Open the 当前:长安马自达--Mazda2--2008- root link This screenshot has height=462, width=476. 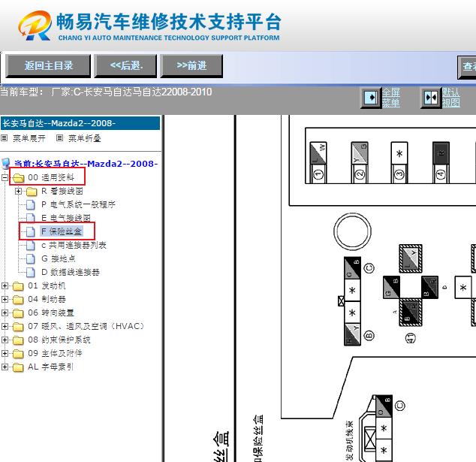(86, 164)
